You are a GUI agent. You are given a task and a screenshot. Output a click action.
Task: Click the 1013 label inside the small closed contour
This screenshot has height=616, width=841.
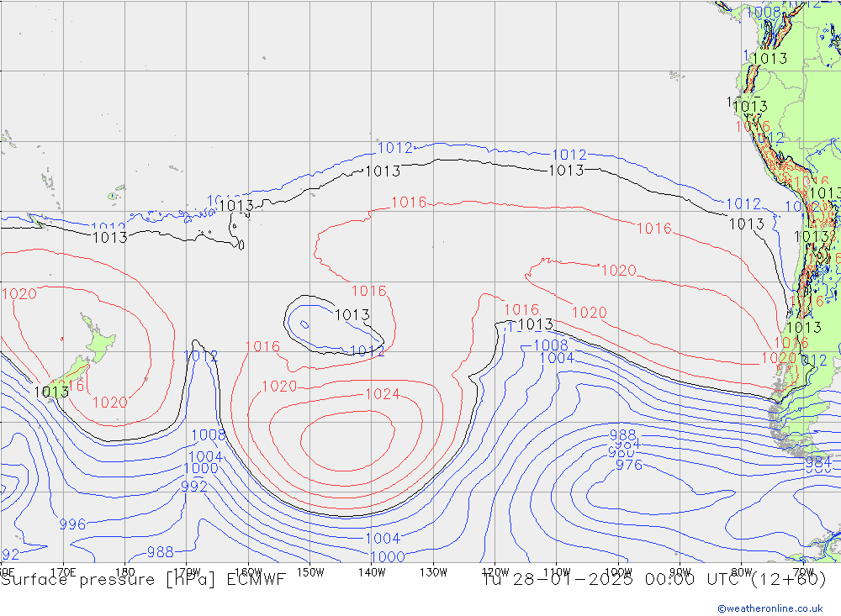point(352,315)
